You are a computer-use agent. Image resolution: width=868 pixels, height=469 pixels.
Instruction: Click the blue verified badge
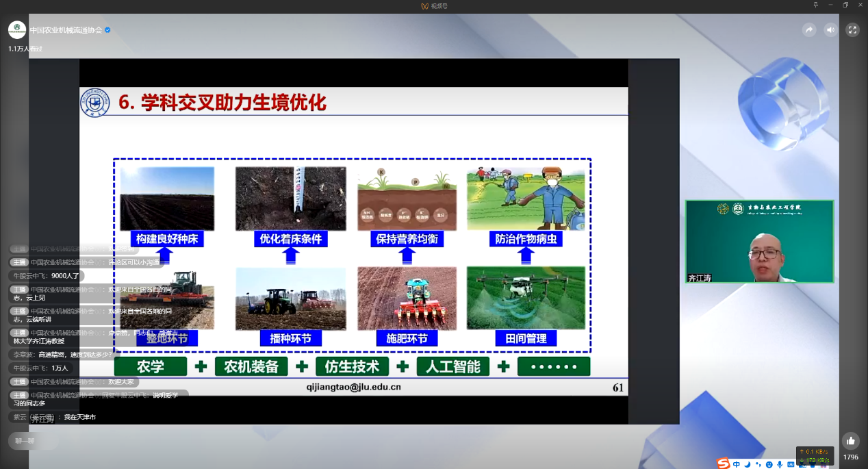(x=107, y=30)
